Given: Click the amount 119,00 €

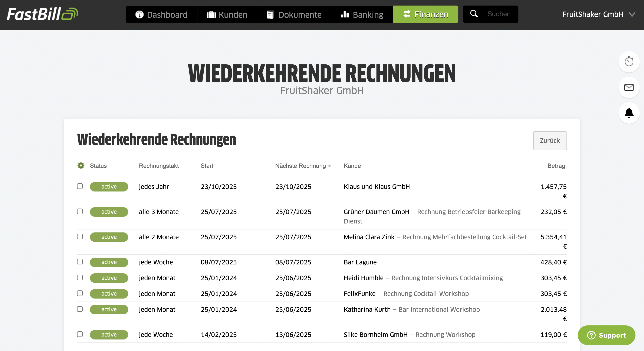Looking at the screenshot, I should (x=553, y=335).
